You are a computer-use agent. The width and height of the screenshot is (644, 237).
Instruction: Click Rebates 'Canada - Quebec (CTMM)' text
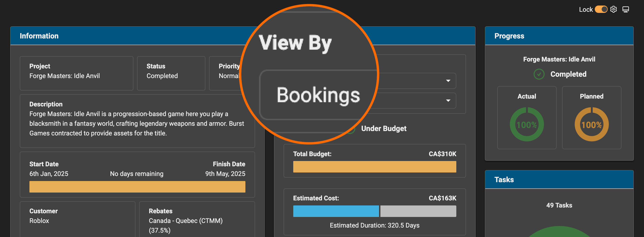tap(186, 221)
